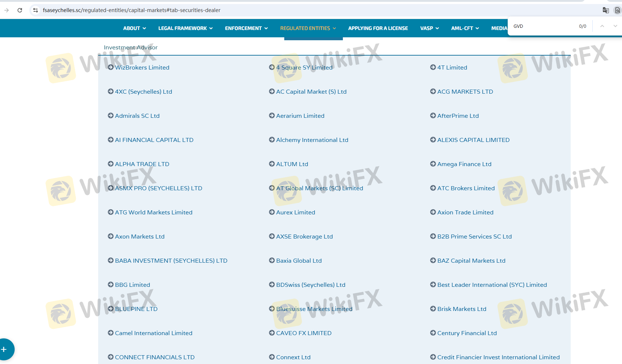Click arrow icon beside ACG MARKETS LTD
Image resolution: width=622 pixels, height=364 pixels.
point(433,91)
